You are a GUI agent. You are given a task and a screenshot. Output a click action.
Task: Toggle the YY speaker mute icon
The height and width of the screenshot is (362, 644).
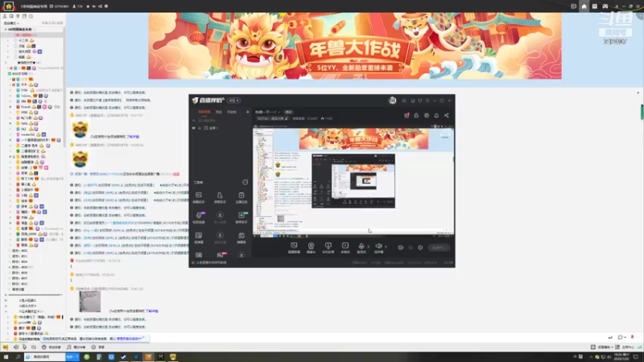click(16, 348)
